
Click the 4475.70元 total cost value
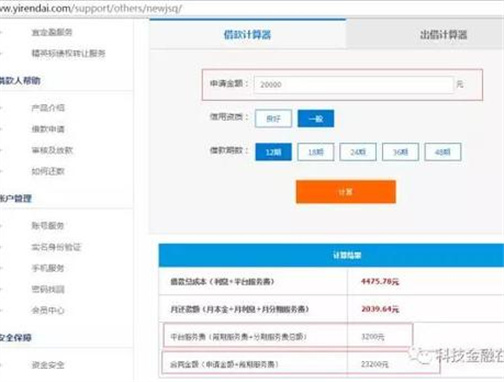(x=380, y=282)
